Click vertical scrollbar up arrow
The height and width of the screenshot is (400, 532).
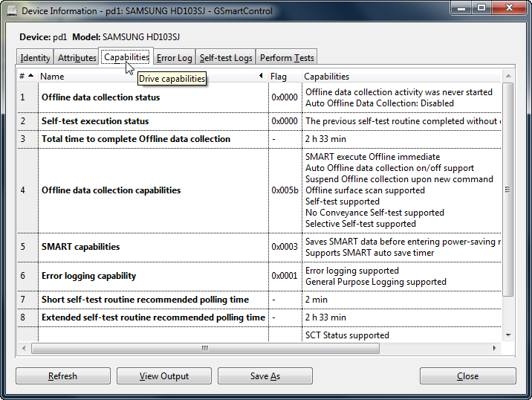tap(508, 76)
